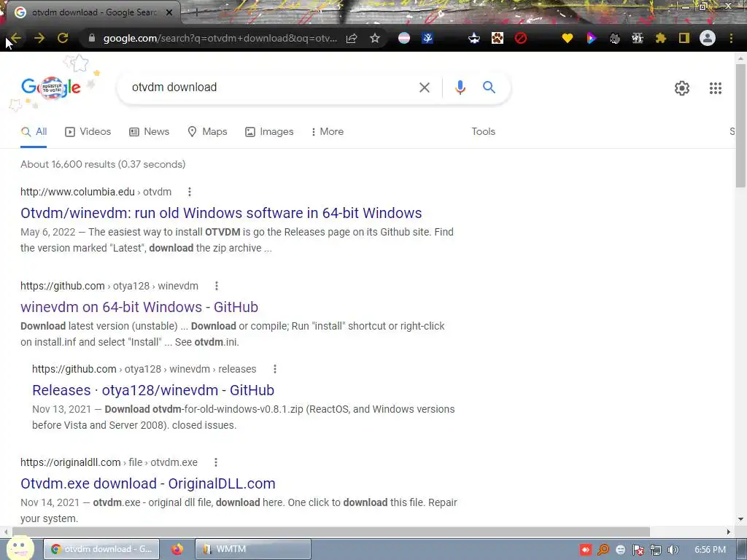This screenshot has width=747, height=560.
Task: Click the 6:56 PM taskbar clock
Action: (710, 550)
